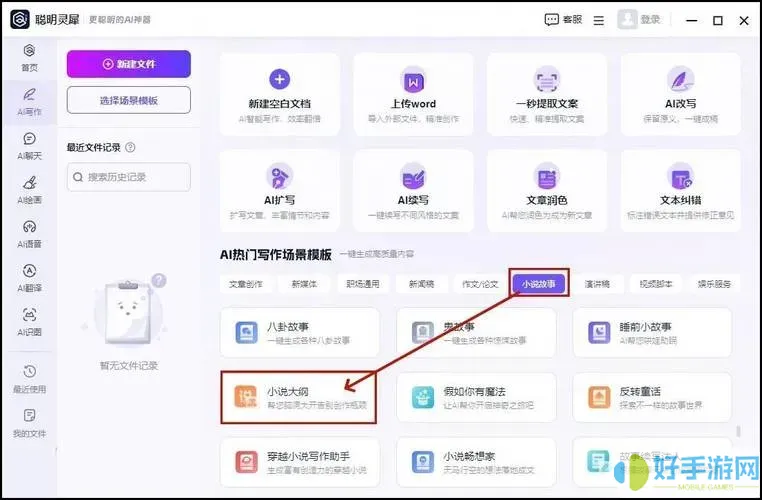The height and width of the screenshot is (500, 762).
Task: Click the feather icon on AI改写 card
Action: (x=680, y=81)
